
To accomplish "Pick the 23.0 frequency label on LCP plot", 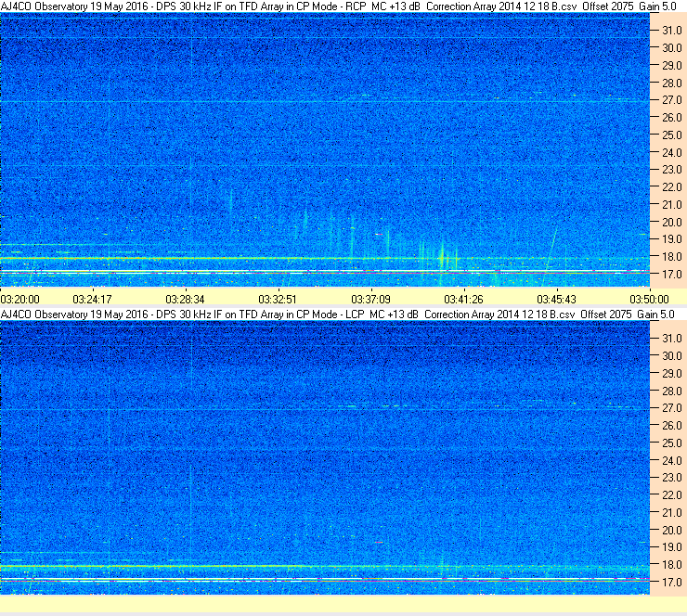I will [671, 478].
